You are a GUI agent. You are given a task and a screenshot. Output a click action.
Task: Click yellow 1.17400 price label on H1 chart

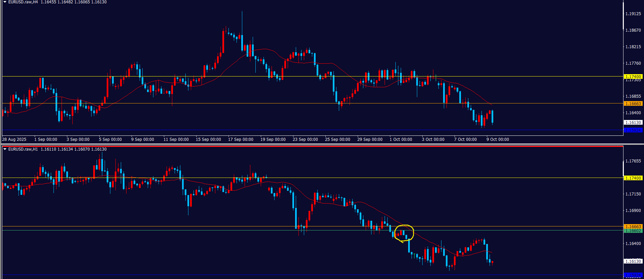(x=633, y=178)
